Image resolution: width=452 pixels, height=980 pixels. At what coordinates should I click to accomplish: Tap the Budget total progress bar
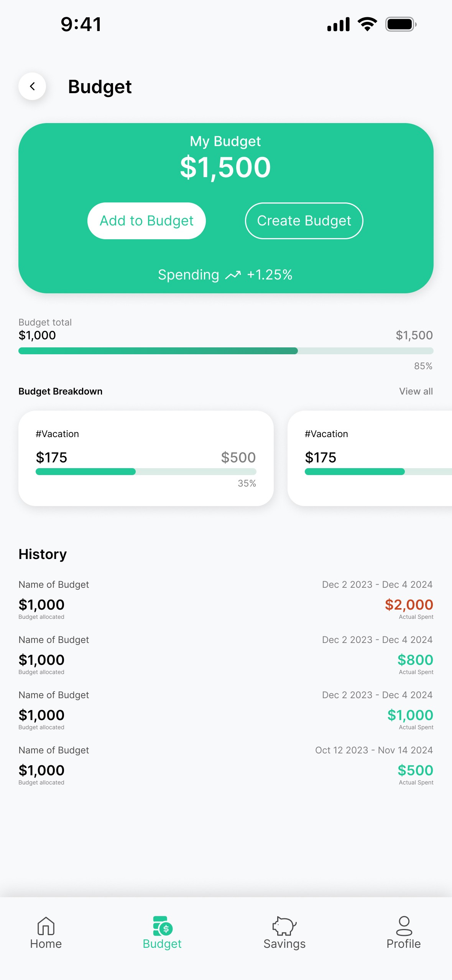(226, 351)
